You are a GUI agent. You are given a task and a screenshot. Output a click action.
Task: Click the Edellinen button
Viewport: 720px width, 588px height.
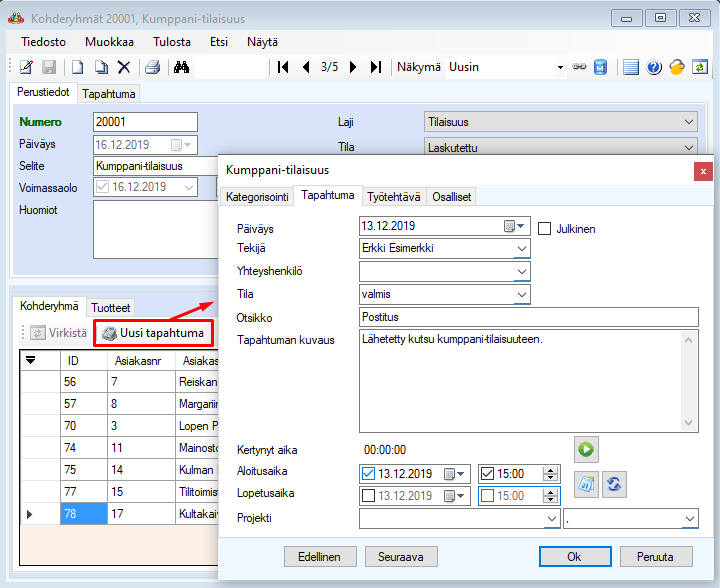(x=320, y=557)
